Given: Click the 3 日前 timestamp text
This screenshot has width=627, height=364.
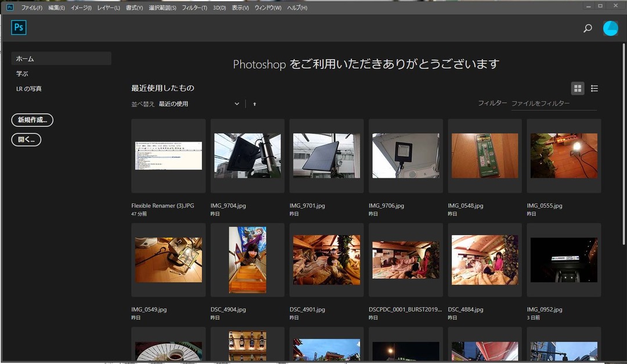Looking at the screenshot, I should [533, 318].
